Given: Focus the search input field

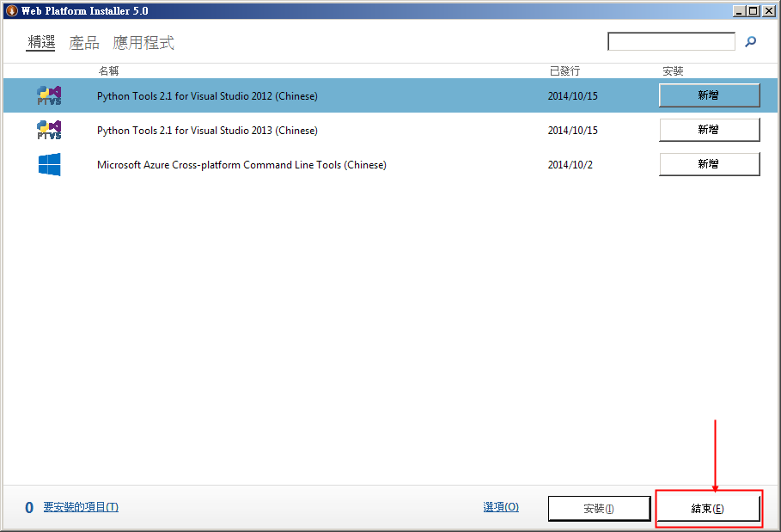Looking at the screenshot, I should click(x=671, y=41).
